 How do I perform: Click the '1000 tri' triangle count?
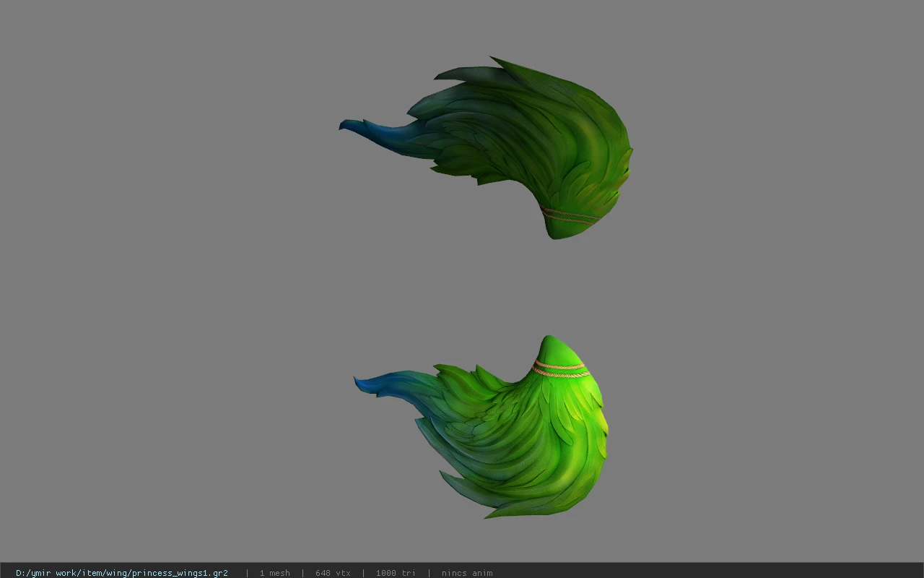point(396,573)
